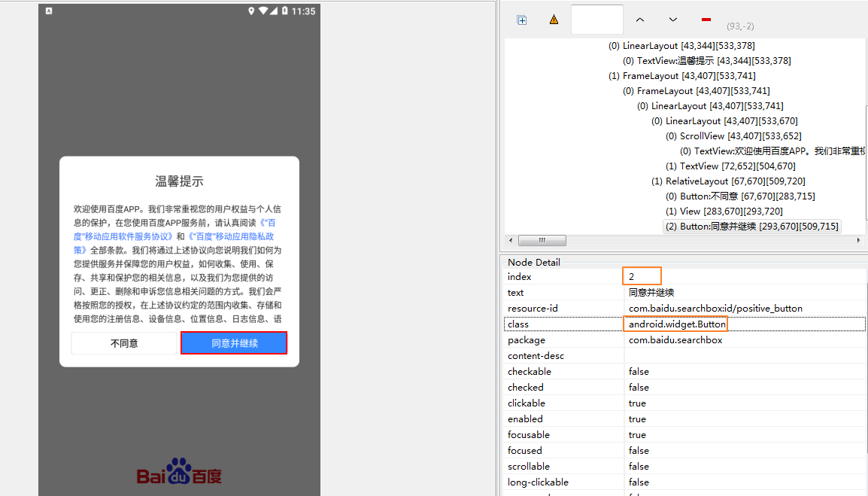
Task: Click the enabled row true value
Action: coord(637,419)
